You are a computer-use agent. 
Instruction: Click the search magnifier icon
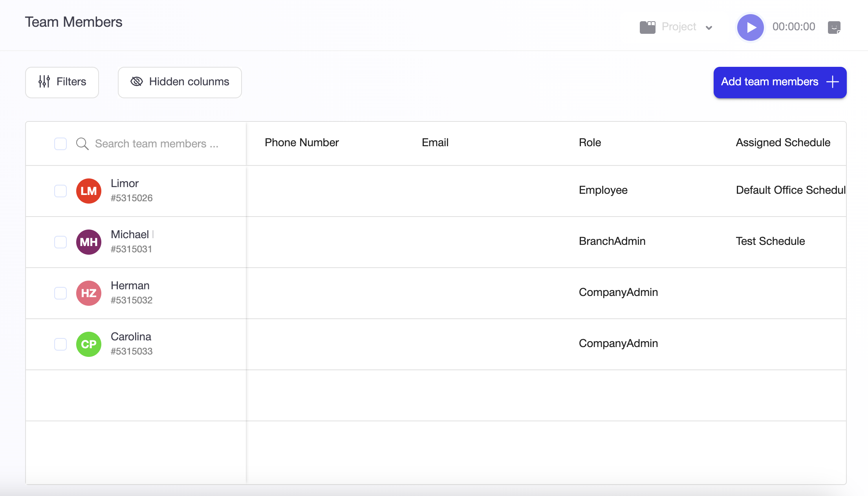tap(82, 144)
